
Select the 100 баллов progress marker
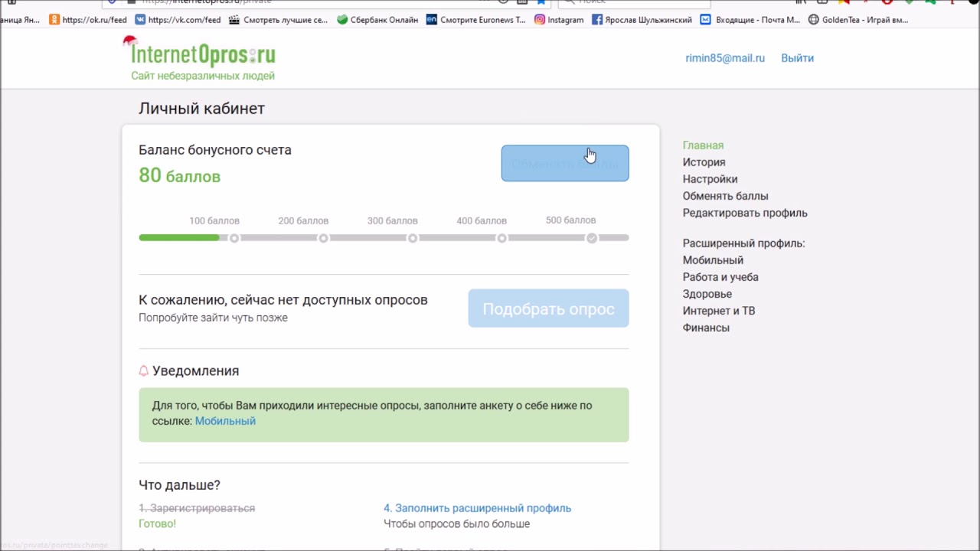pyautogui.click(x=234, y=238)
